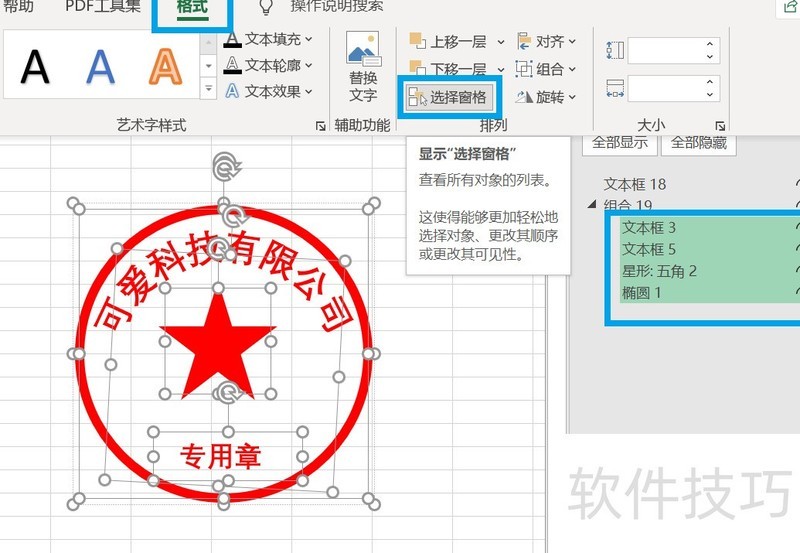This screenshot has height=553, width=800.
Task: Open the 文本填充 dropdown arrow
Action: [309, 39]
